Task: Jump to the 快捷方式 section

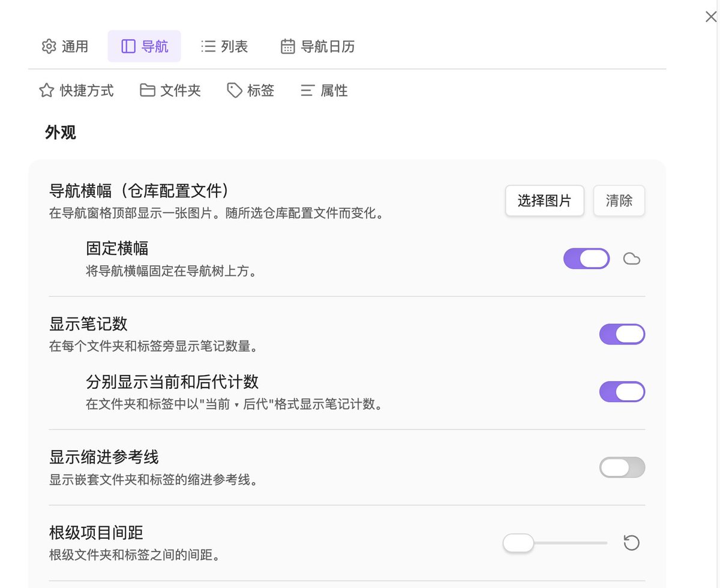Action: 76,91
